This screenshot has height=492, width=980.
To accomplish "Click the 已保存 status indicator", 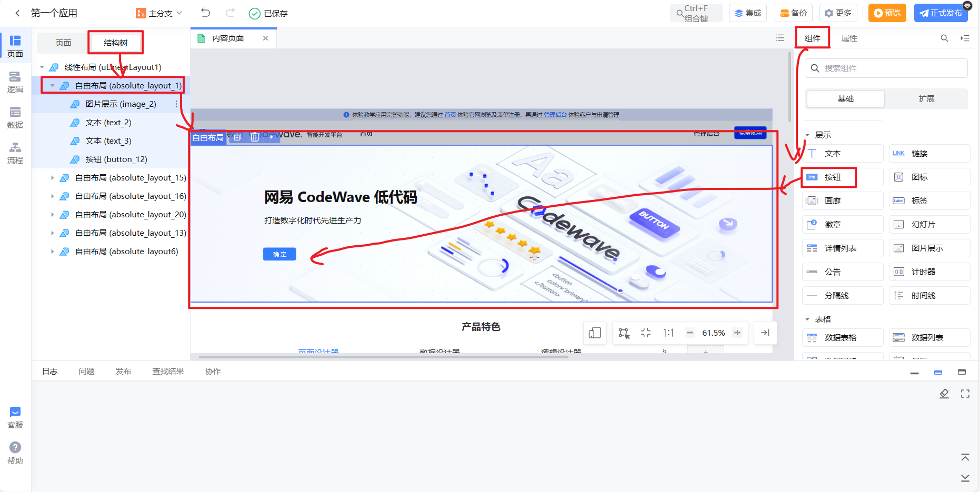I will tap(268, 13).
